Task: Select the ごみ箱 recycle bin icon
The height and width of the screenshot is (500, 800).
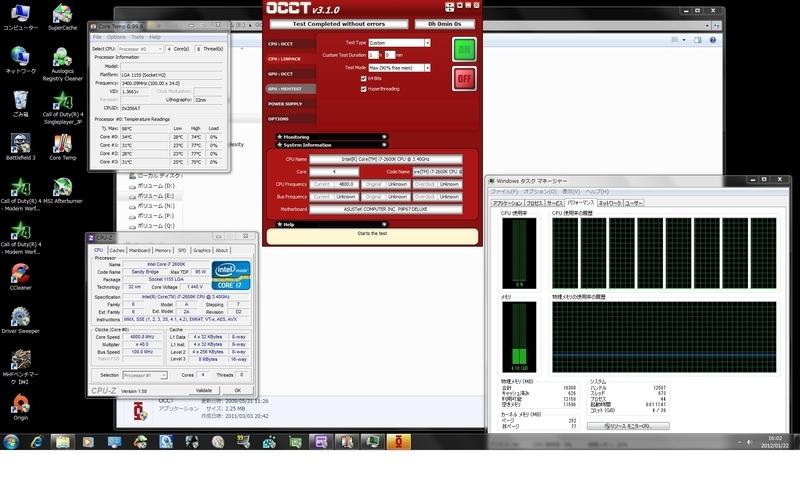Action: pyautogui.click(x=20, y=104)
